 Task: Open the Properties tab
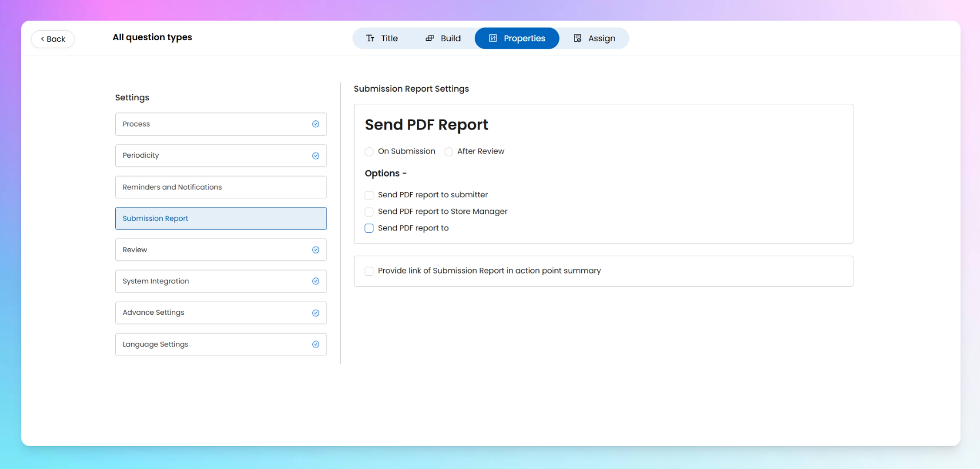pyautogui.click(x=517, y=38)
